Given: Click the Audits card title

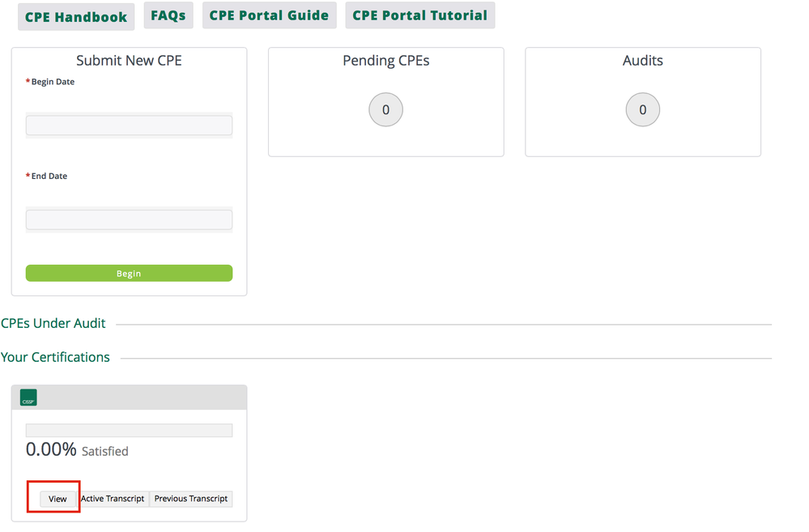Looking at the screenshot, I should tap(642, 61).
